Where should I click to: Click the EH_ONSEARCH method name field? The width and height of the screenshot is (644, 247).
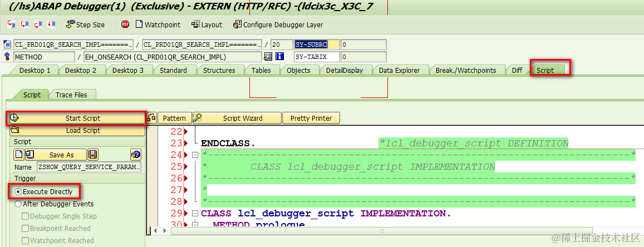(x=173, y=57)
